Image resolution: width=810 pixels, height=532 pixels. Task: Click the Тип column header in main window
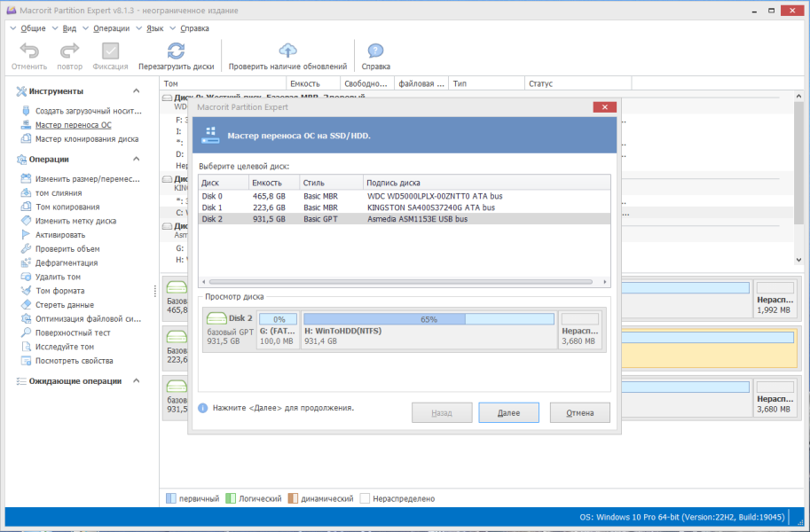(x=486, y=83)
